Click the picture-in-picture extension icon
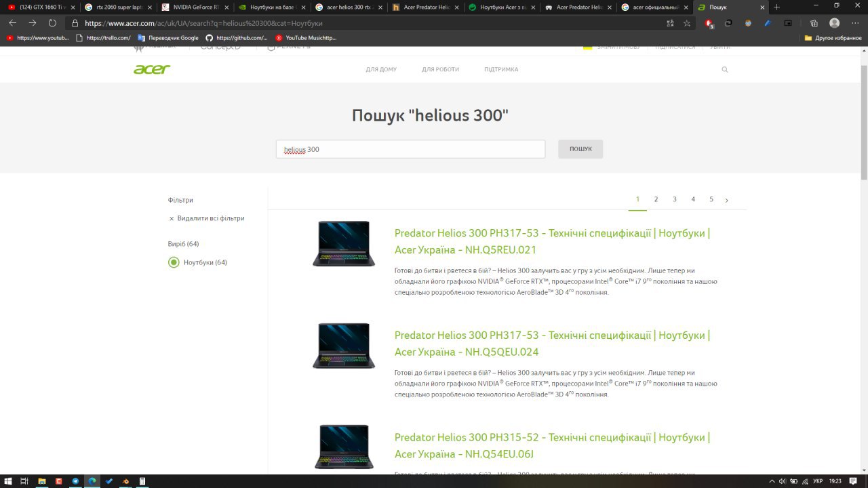This screenshot has width=868, height=488. pyautogui.click(x=788, y=22)
